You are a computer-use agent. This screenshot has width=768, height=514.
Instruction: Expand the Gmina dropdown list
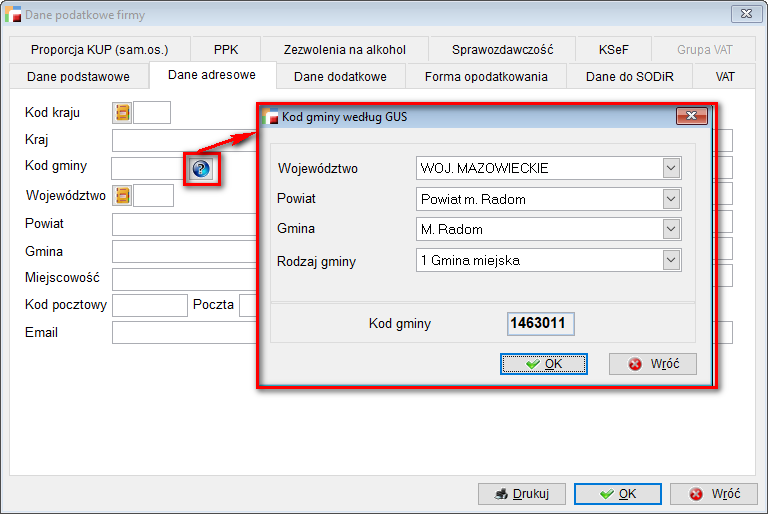(671, 229)
